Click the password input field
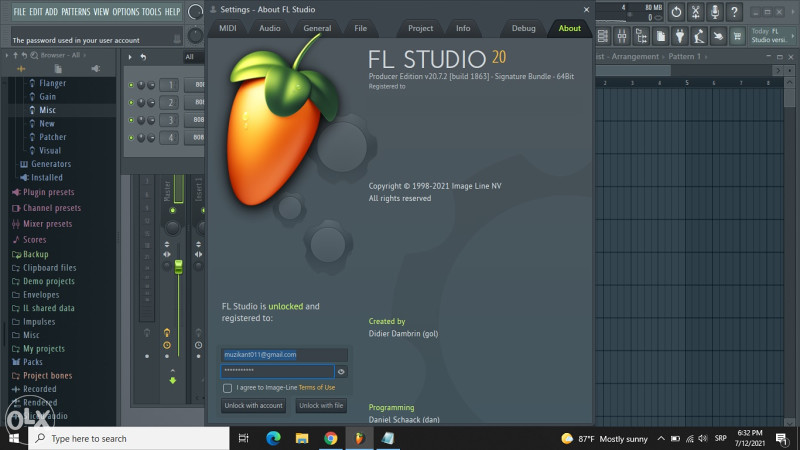 [278, 371]
